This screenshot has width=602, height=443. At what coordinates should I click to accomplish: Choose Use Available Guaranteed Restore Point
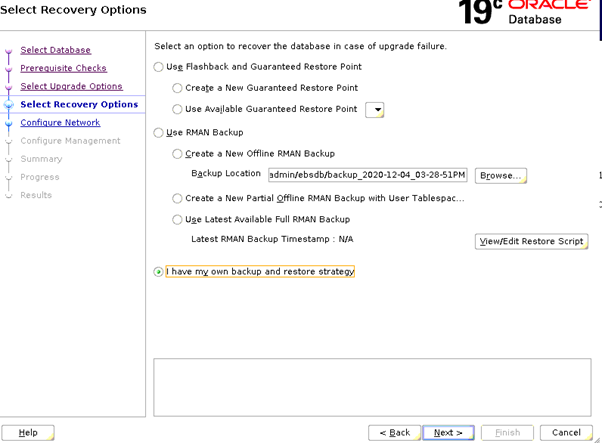click(177, 109)
